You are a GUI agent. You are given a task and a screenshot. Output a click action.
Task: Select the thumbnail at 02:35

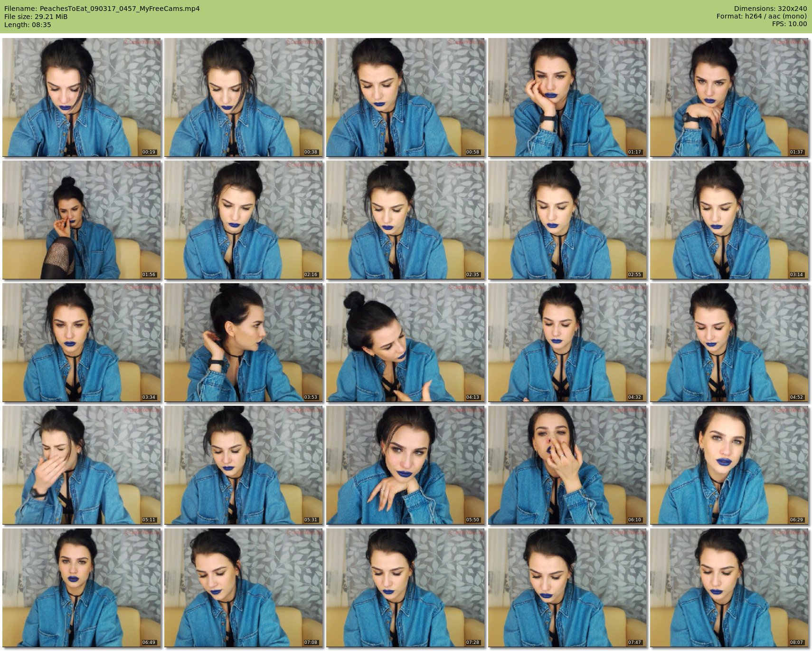pos(405,220)
